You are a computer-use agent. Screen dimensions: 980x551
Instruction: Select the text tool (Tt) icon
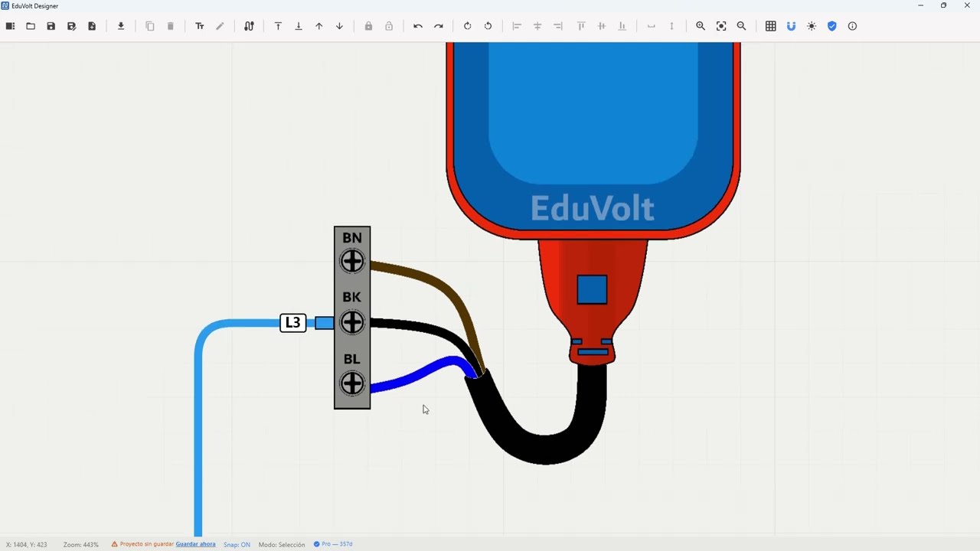(x=200, y=26)
